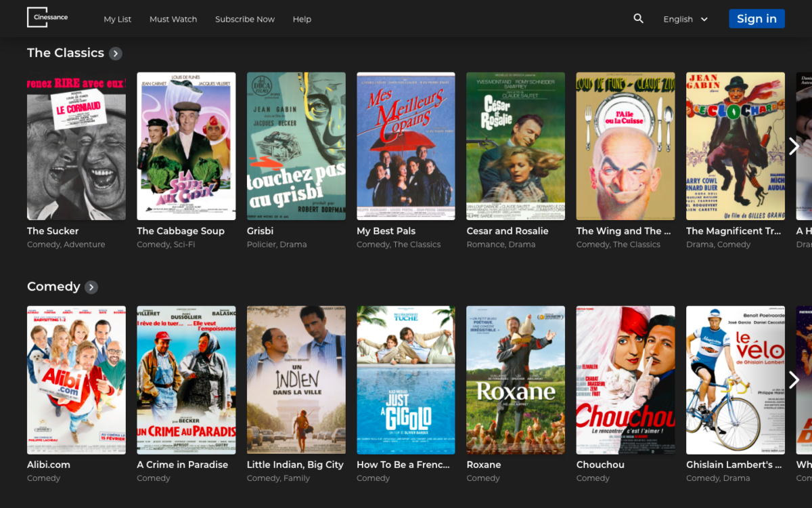Click Comedy, Drama genre under Ghislain Lambert
Screen dimensions: 812x508
tap(718, 478)
